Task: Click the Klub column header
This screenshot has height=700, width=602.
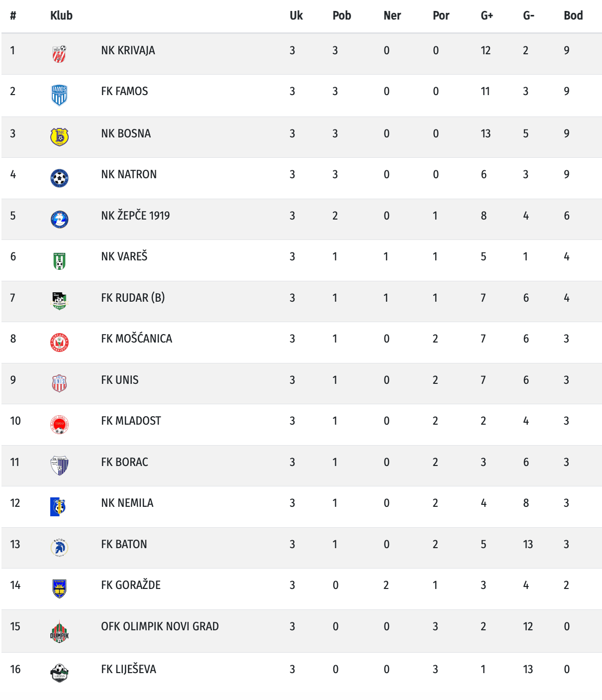Action: [61, 15]
